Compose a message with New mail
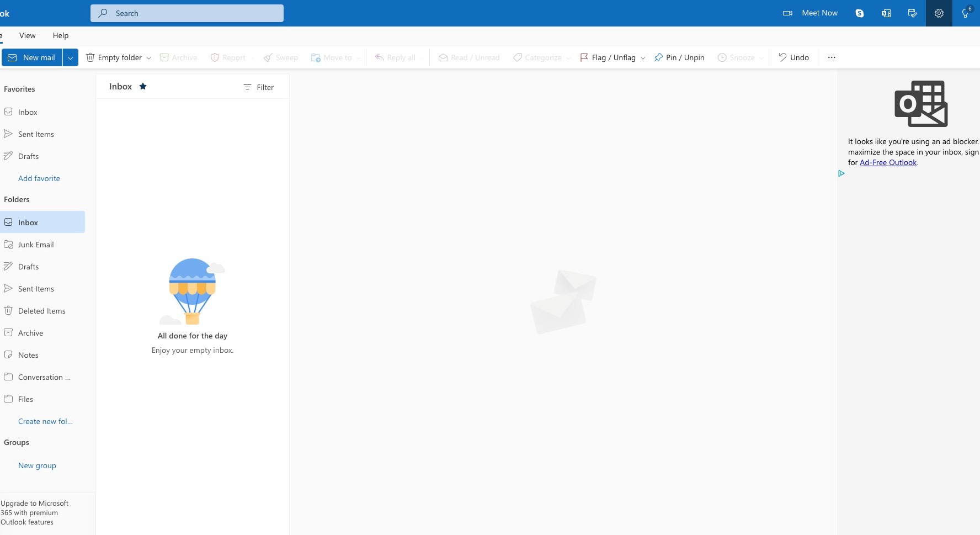The height and width of the screenshot is (535, 980). (32, 57)
